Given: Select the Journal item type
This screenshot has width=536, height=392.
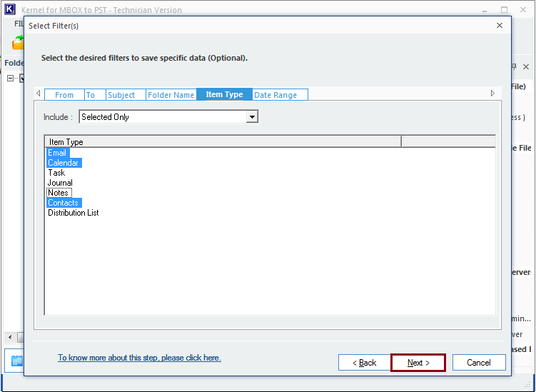Looking at the screenshot, I should (x=60, y=183).
